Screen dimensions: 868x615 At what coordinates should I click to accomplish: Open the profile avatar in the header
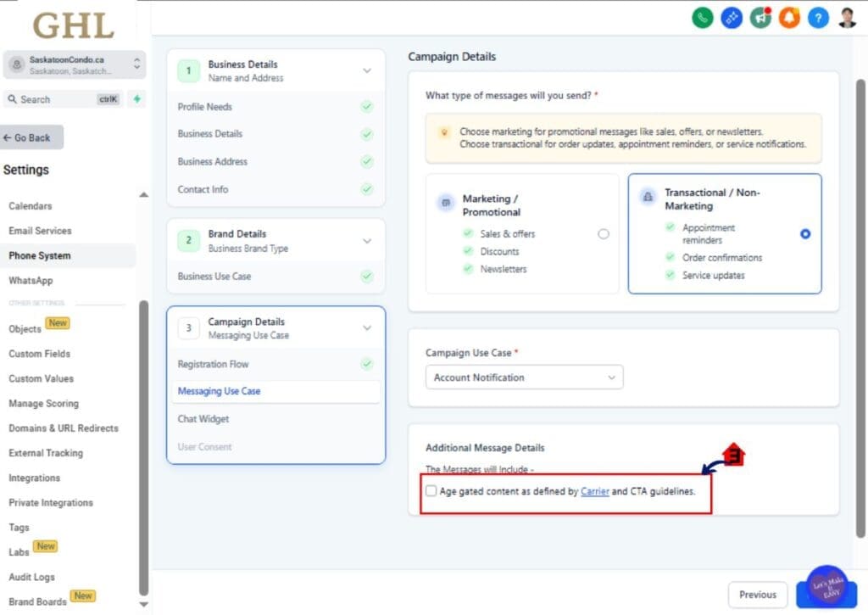847,17
